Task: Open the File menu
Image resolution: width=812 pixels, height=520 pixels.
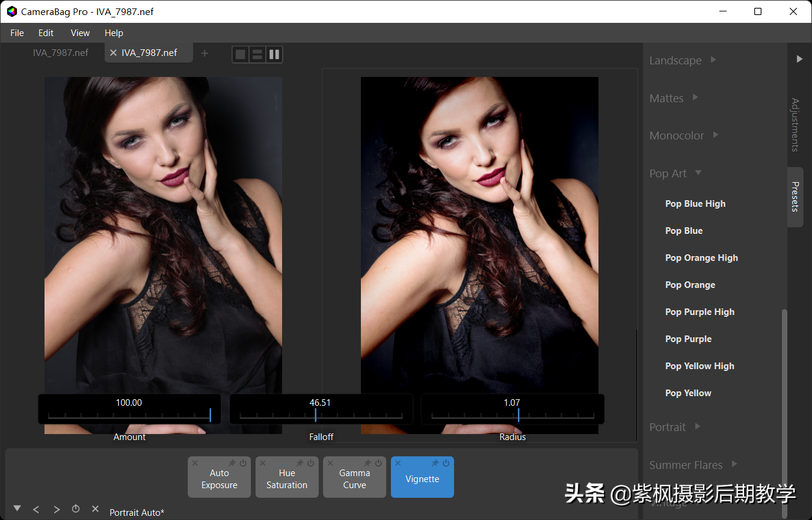Action: [x=17, y=33]
